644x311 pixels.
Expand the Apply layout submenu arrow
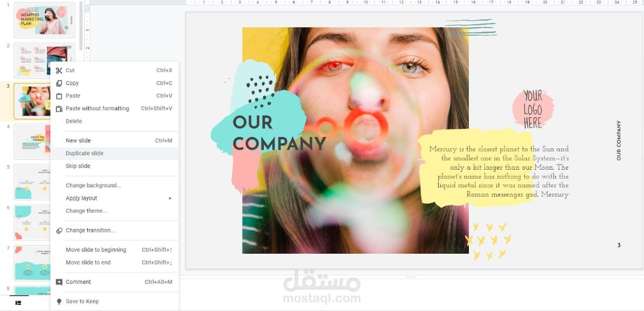click(170, 198)
